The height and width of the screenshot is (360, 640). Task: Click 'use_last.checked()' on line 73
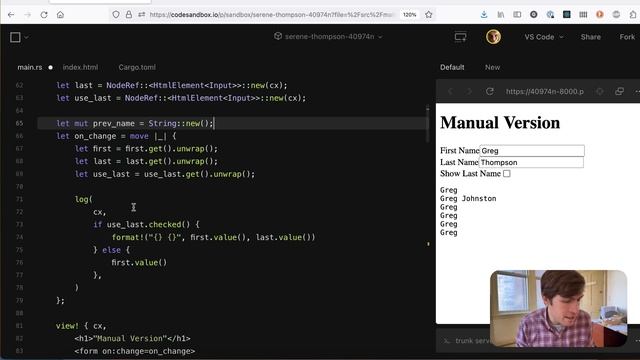pyautogui.click(x=148, y=224)
